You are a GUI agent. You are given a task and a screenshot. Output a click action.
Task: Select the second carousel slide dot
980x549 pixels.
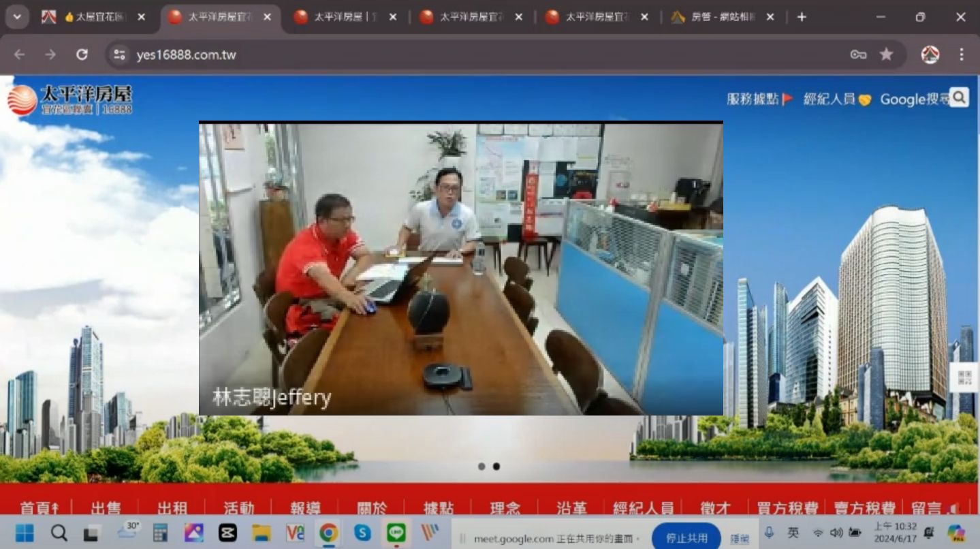tap(496, 467)
